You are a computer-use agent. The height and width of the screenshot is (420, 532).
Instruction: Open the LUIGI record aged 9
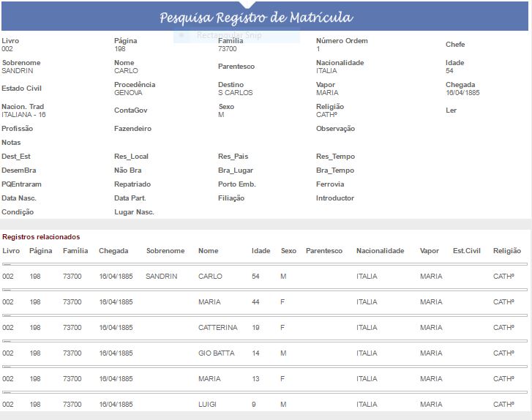209,405
